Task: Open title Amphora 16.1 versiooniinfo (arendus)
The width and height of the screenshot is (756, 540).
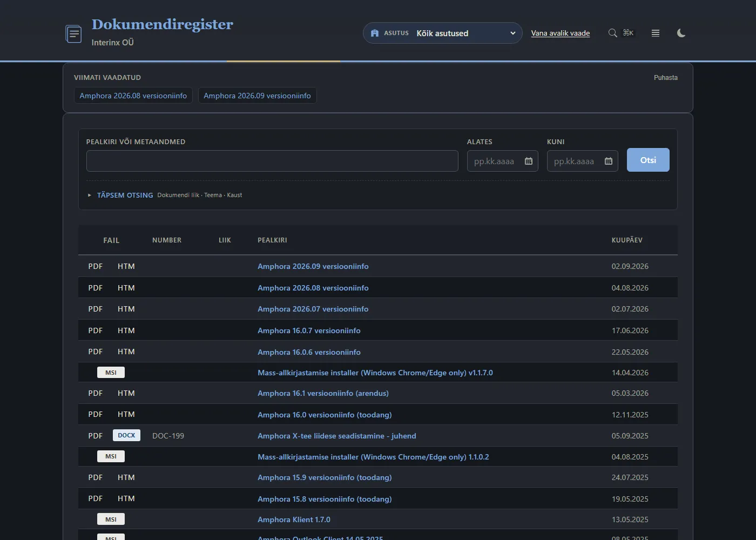Action: point(323,393)
